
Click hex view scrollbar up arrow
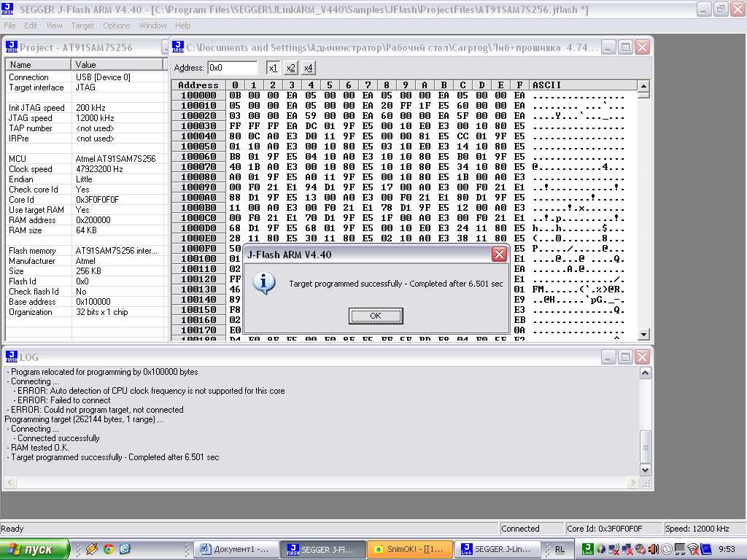643,86
